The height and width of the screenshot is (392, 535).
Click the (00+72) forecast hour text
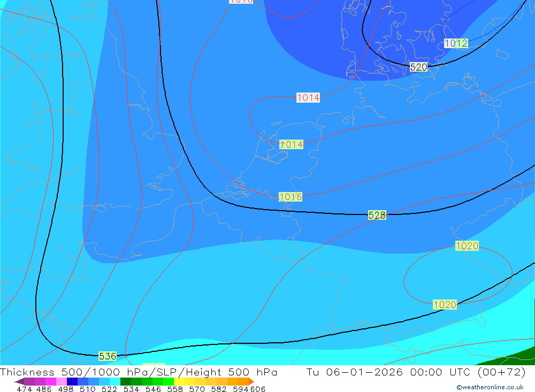(502, 372)
